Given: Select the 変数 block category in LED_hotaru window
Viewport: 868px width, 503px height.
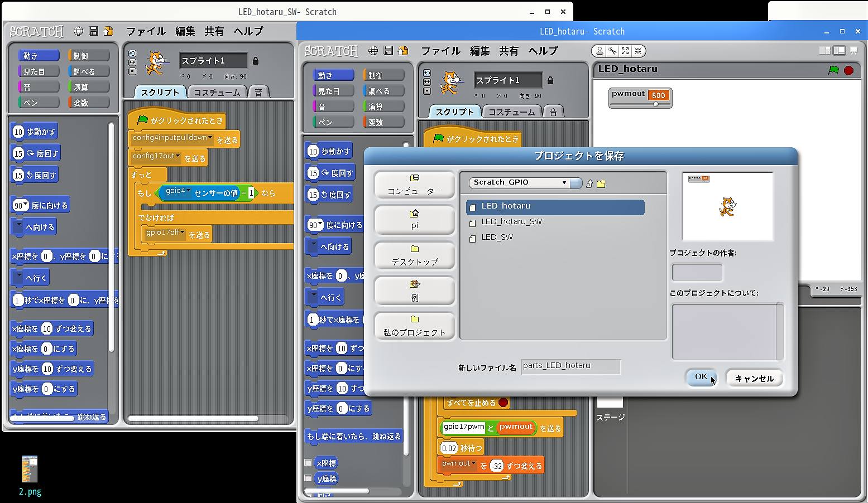Looking at the screenshot, I should 383,122.
